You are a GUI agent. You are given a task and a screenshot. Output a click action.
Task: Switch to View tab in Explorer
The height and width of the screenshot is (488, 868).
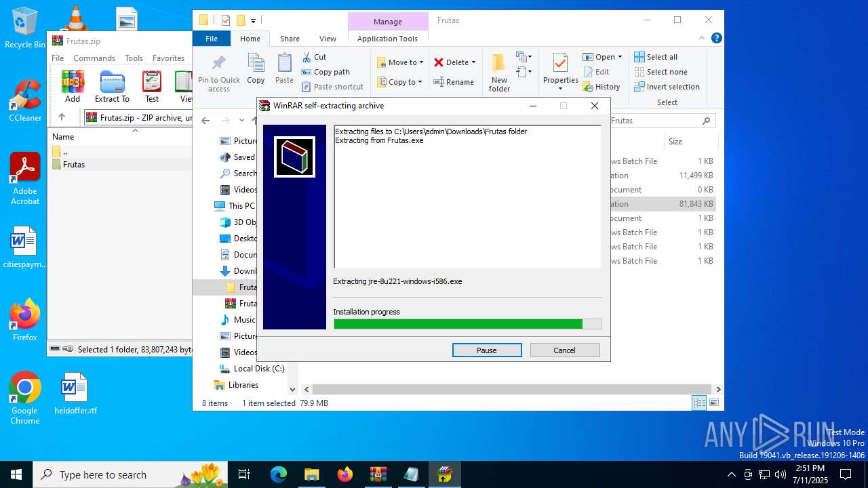tap(328, 39)
